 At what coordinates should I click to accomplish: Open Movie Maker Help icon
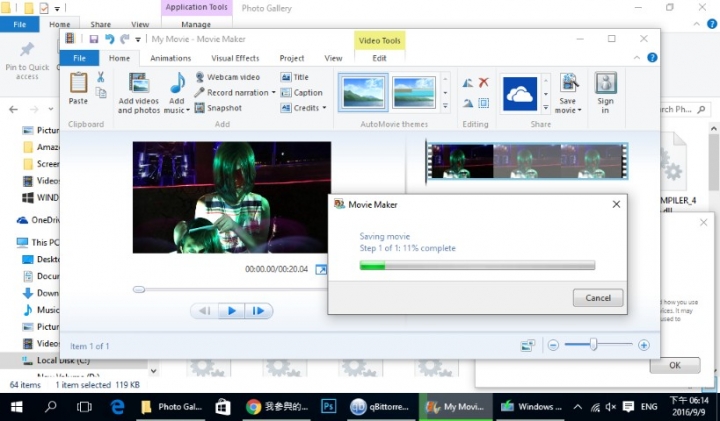click(x=652, y=57)
